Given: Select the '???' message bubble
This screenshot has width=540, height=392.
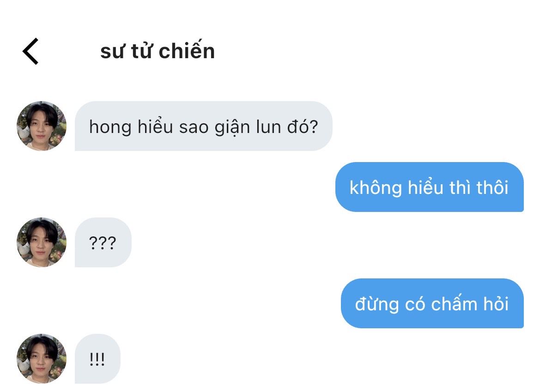Looking at the screenshot, I should (103, 242).
